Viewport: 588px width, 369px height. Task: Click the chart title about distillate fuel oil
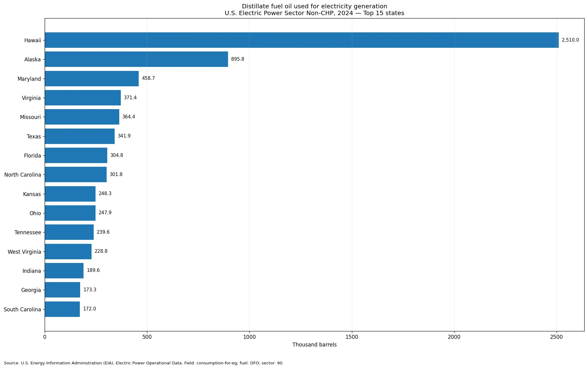tap(315, 6)
